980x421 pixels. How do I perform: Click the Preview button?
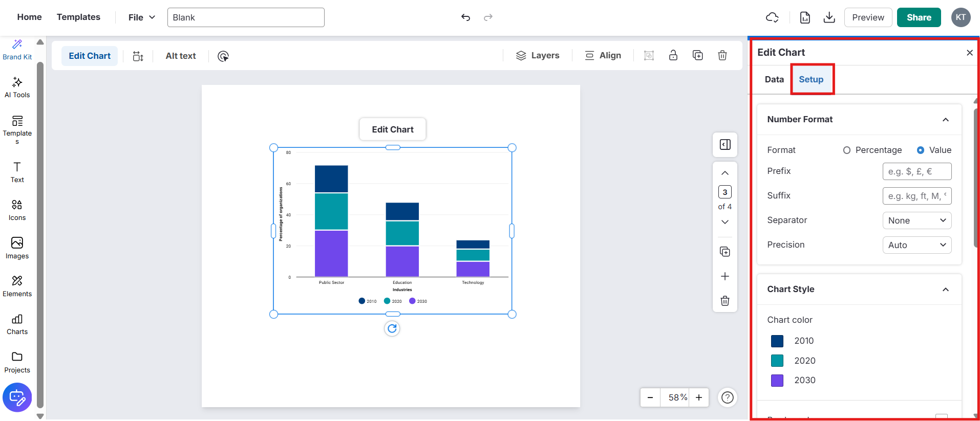tap(868, 17)
